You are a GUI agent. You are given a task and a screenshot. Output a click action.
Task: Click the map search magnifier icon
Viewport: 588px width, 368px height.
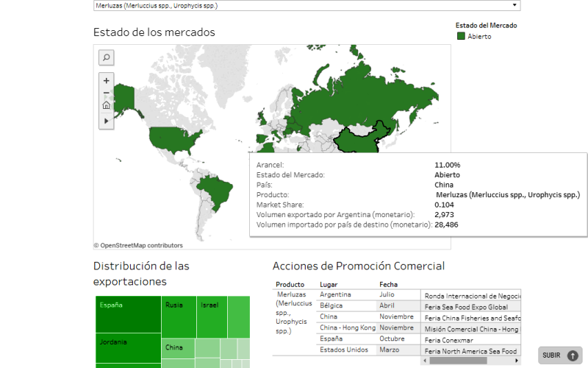[x=106, y=57]
